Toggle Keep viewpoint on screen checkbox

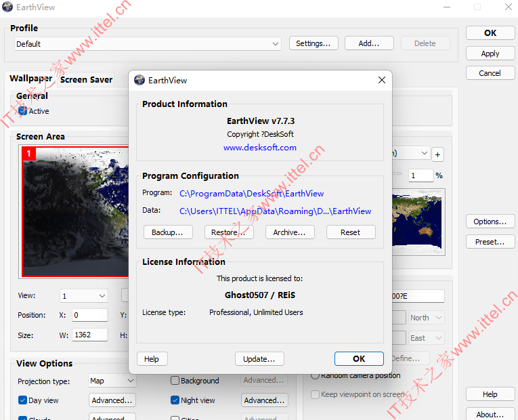coord(315,394)
